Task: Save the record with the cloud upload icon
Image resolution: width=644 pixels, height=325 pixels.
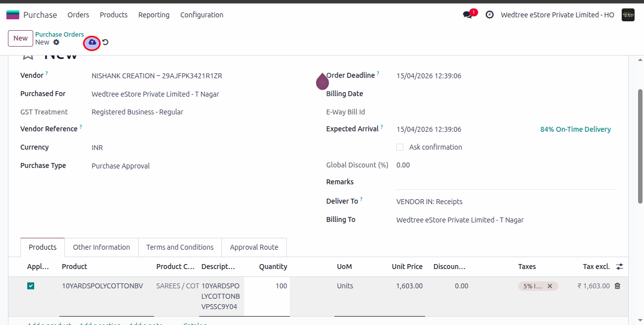Action: (92, 43)
